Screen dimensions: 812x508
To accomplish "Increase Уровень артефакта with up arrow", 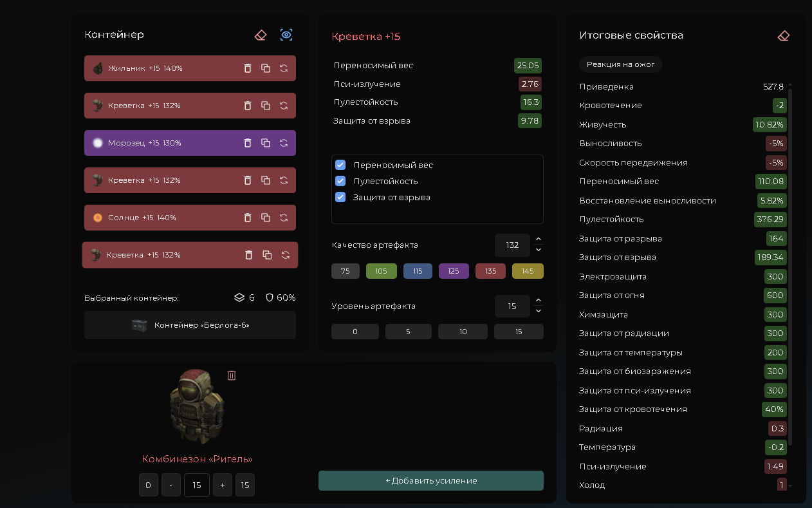I will coord(539,301).
